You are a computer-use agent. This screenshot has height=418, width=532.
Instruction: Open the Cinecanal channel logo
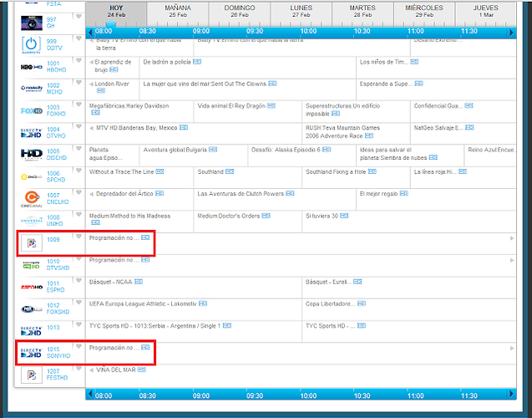tap(31, 197)
